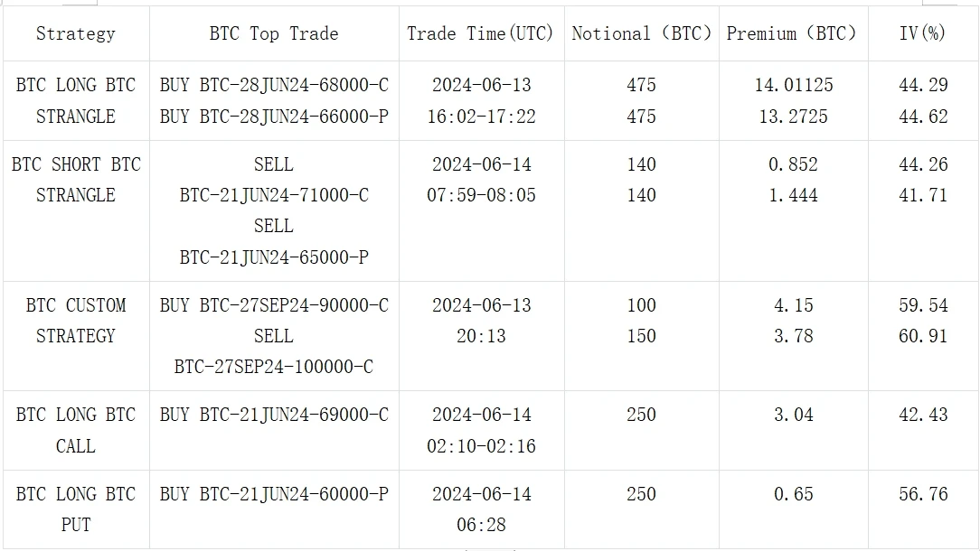This screenshot has width=980, height=551.
Task: Select the "IV(%)" column header
Action: point(922,34)
